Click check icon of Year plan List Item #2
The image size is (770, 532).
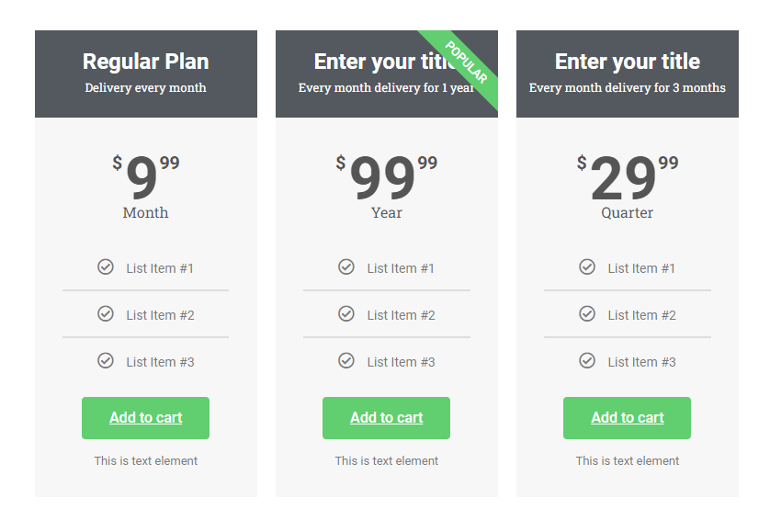(346, 313)
